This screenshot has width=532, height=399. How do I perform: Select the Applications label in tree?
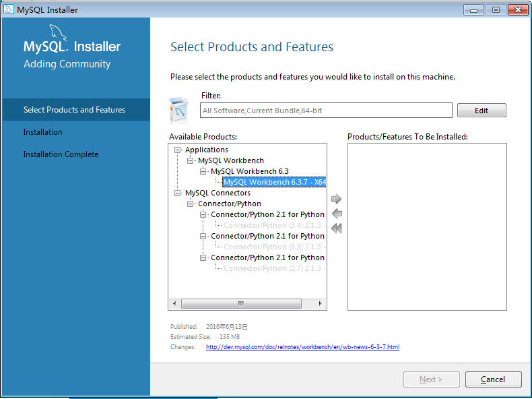(206, 150)
